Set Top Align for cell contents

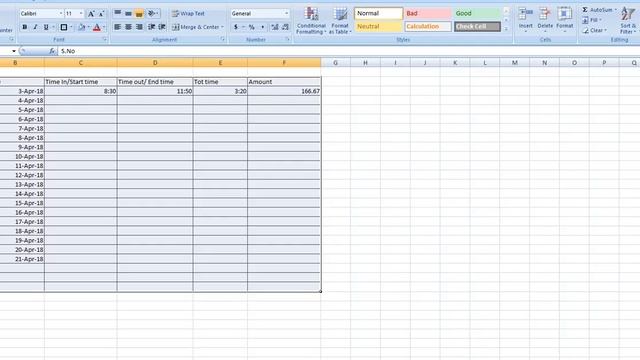118,13
